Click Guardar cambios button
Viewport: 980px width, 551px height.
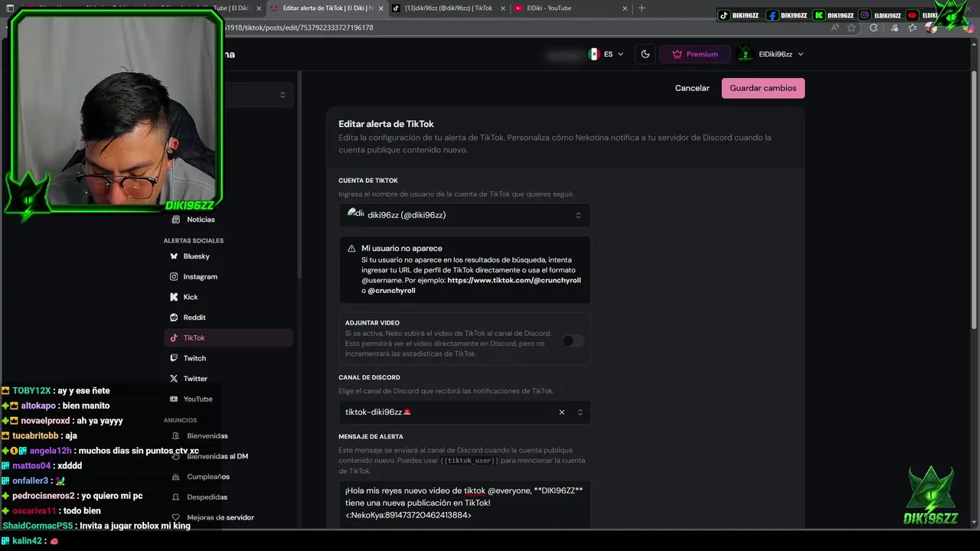(763, 88)
